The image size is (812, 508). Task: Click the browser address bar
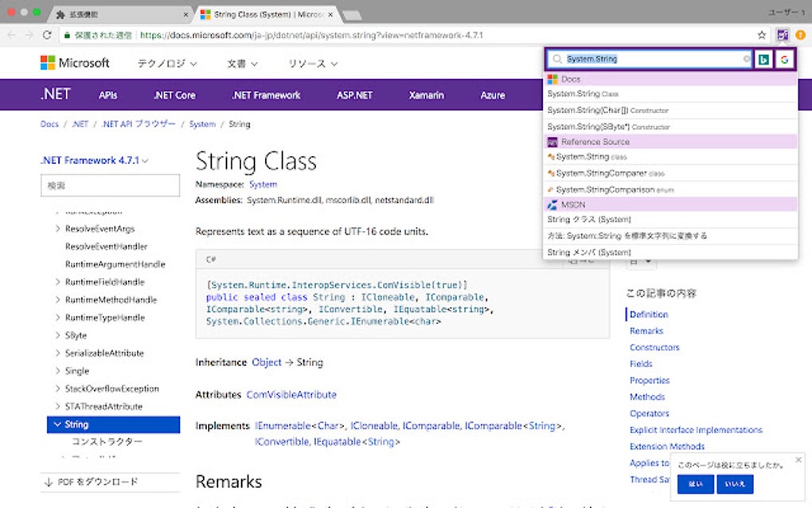click(408, 35)
